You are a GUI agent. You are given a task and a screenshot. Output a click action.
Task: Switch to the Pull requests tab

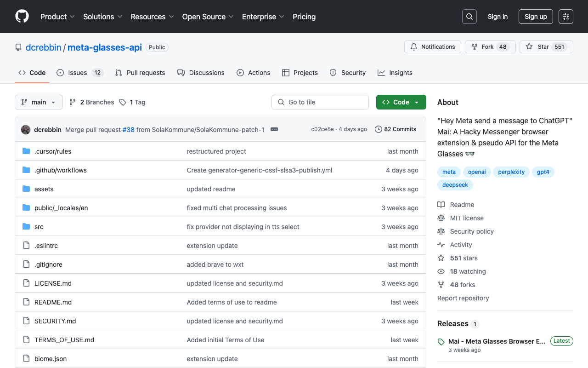140,73
